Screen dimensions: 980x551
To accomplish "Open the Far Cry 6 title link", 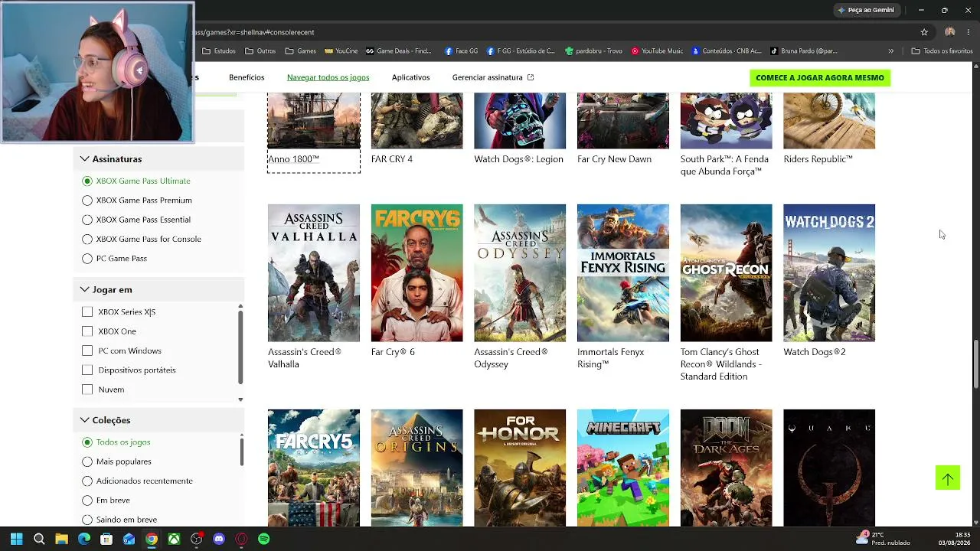I will click(x=393, y=352).
